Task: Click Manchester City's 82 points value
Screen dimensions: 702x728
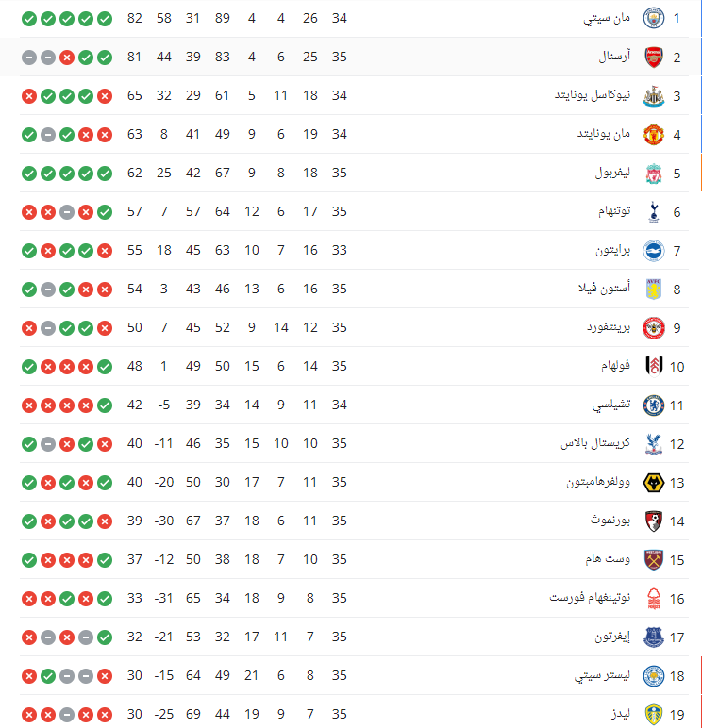Action: pos(135,18)
